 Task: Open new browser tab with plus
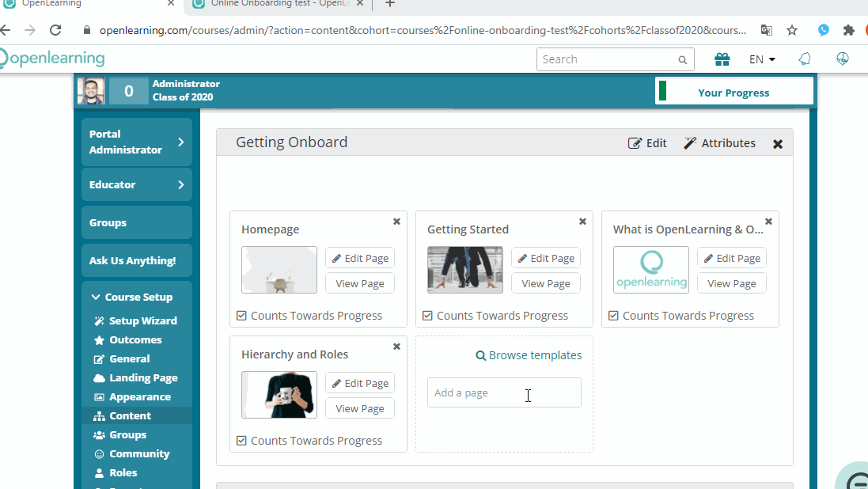pyautogui.click(x=390, y=4)
